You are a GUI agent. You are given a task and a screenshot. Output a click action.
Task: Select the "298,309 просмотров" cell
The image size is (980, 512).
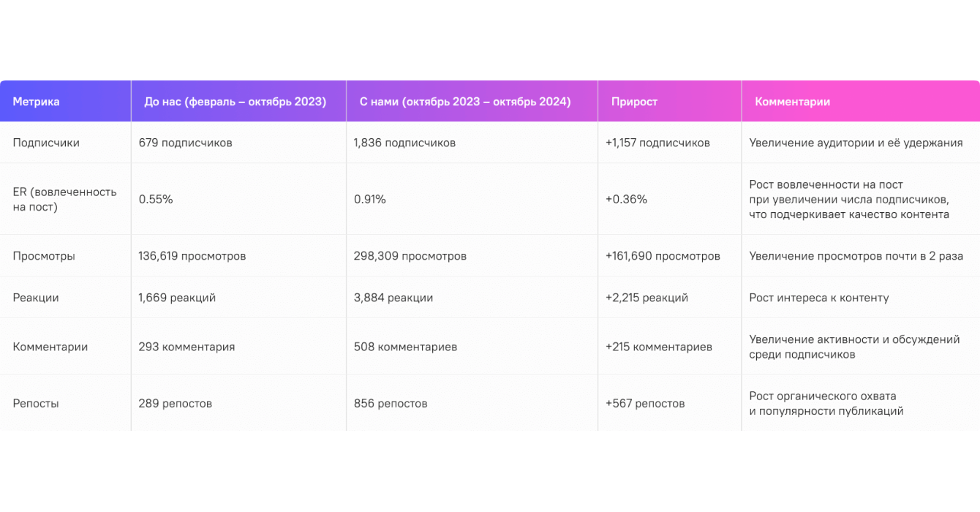tap(410, 256)
